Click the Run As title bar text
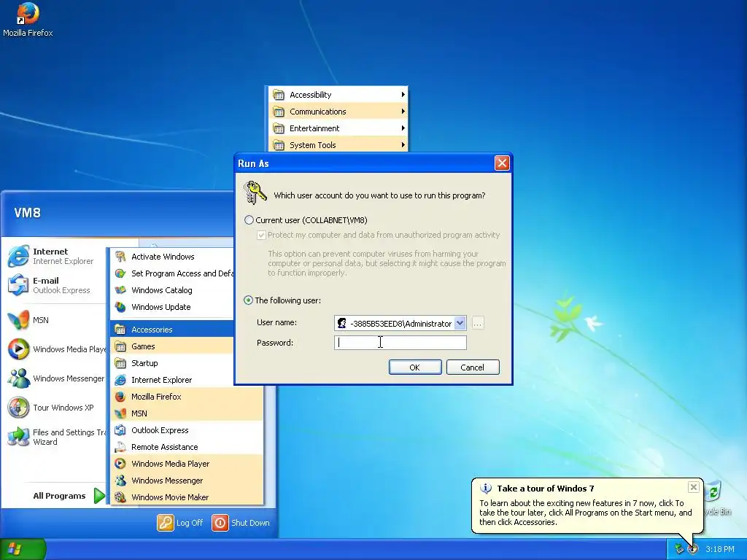 [x=253, y=163]
